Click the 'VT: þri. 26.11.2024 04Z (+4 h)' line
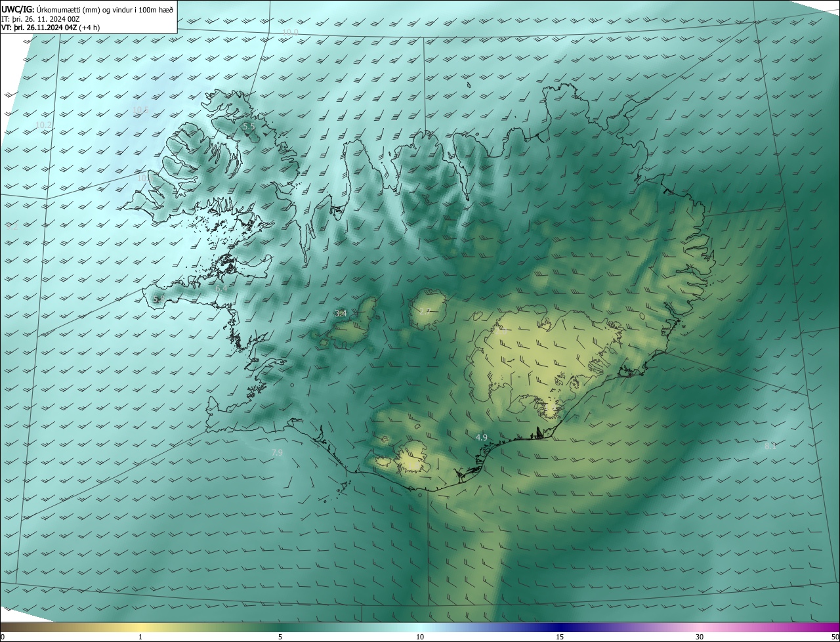Image resolution: width=840 pixels, height=642 pixels. (x=51, y=28)
